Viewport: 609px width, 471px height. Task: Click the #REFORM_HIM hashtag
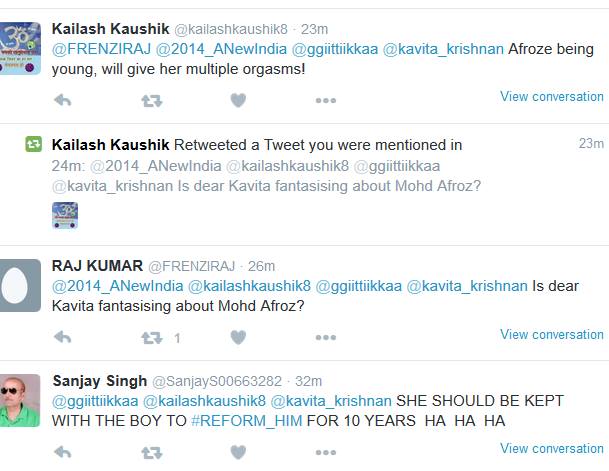pyautogui.click(x=238, y=421)
